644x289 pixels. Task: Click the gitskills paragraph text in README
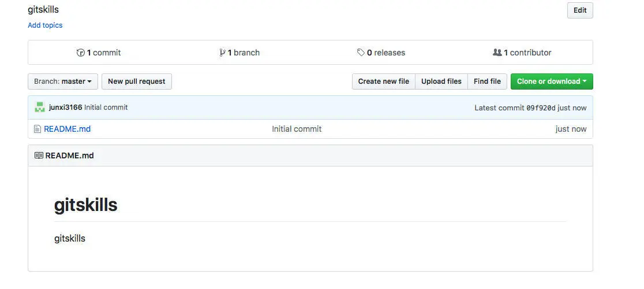click(70, 239)
